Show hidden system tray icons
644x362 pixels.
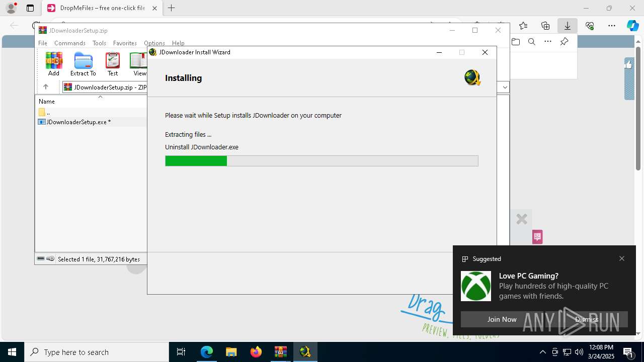tap(542, 352)
